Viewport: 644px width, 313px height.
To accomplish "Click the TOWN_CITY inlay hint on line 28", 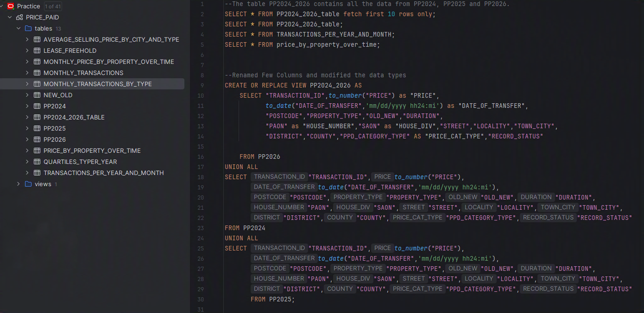I will point(558,278).
